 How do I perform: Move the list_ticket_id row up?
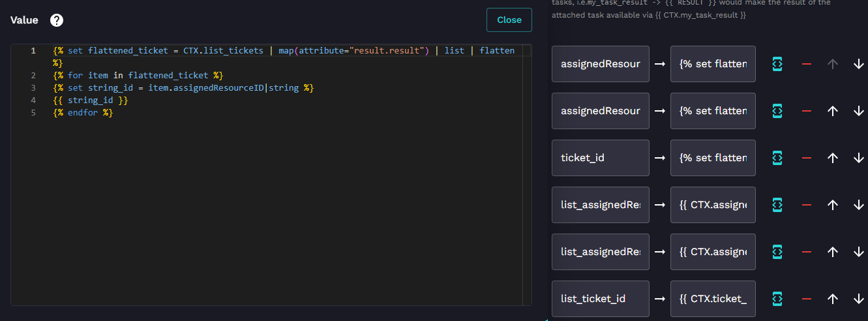[x=832, y=299]
